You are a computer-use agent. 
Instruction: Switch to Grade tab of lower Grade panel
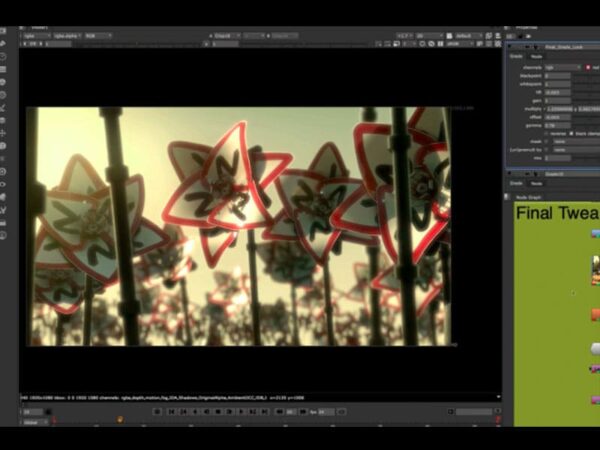click(x=516, y=183)
